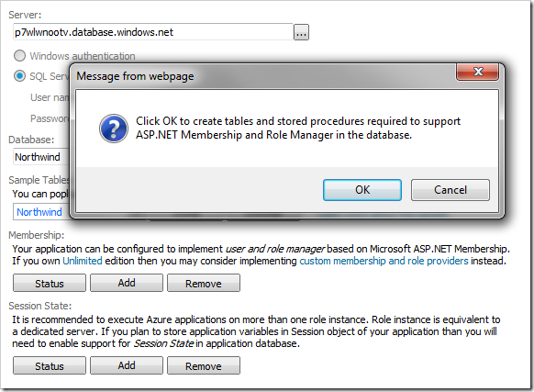This screenshot has width=534, height=392.
Task: Open the Northwind sample tables list
Action: [x=41, y=212]
